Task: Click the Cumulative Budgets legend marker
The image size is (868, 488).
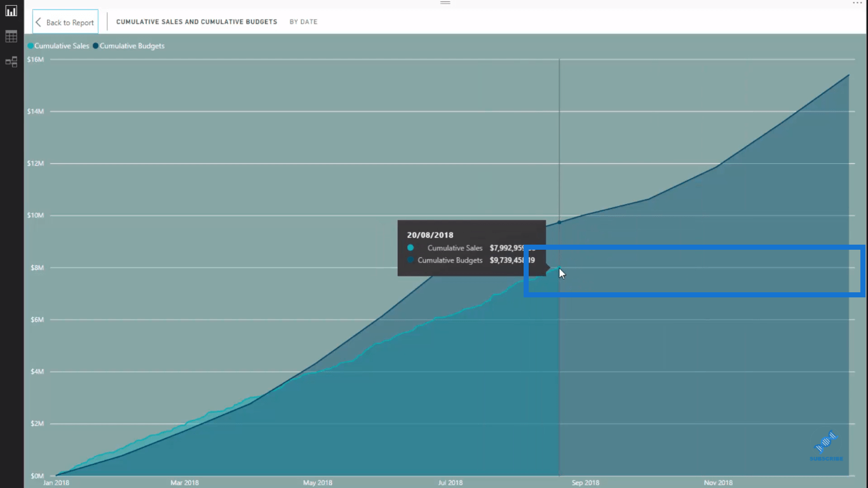Action: pos(96,46)
